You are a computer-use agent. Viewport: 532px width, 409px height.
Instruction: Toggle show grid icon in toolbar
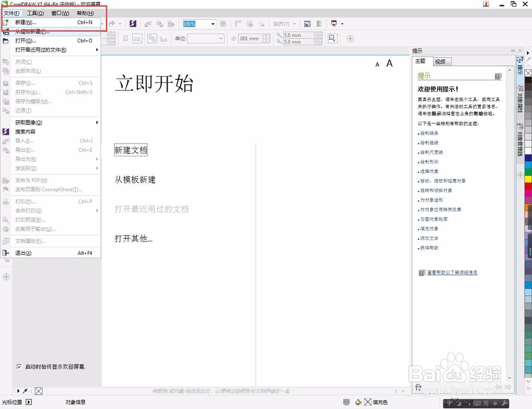click(x=250, y=24)
